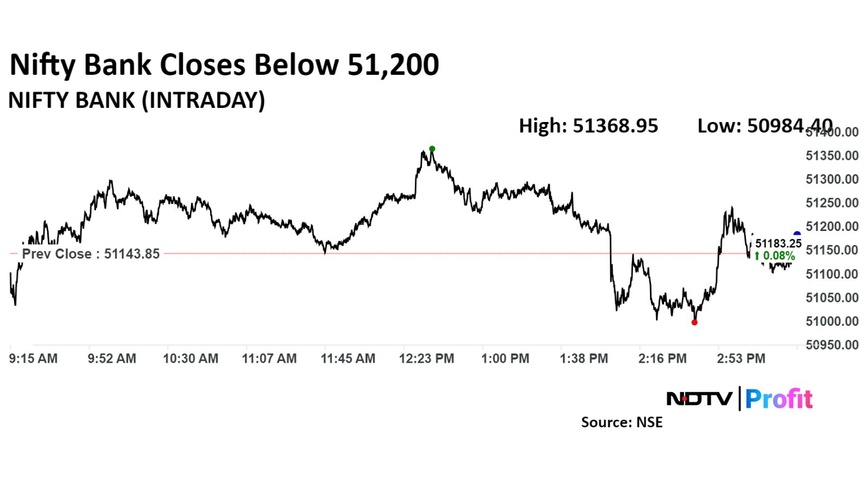
Task: Click the NDTV logo
Action: pyautogui.click(x=699, y=399)
